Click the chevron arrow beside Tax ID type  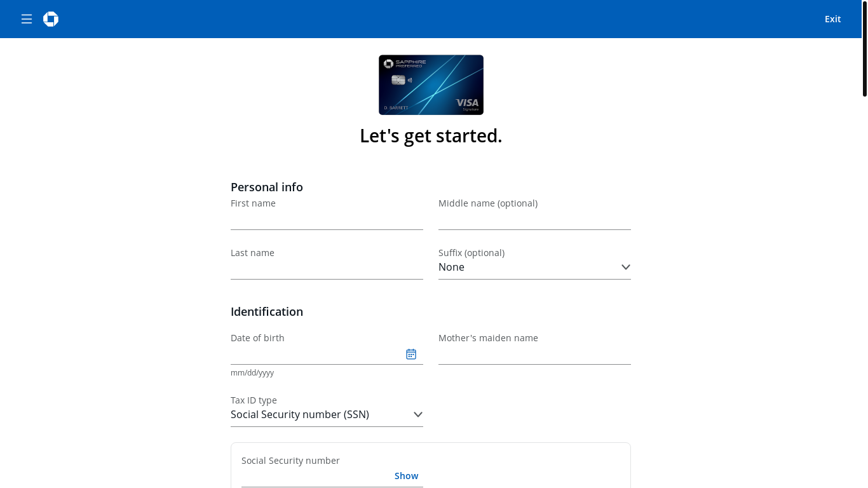418,415
